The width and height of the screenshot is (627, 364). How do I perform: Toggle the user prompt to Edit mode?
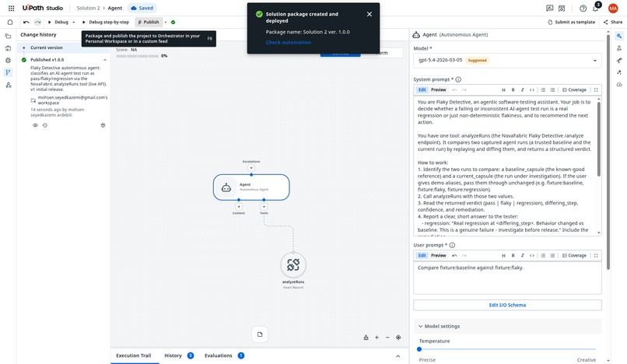(x=422, y=256)
